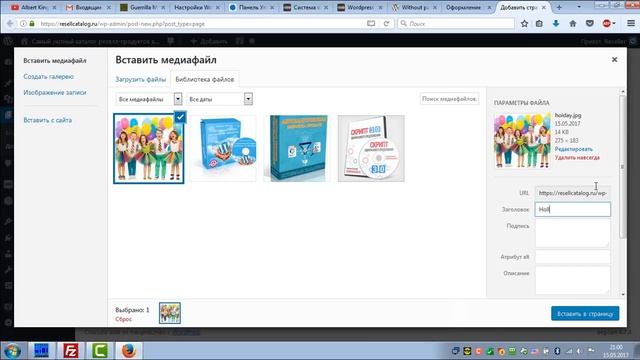
Task: Open the 'Библиотека файлов' tab
Action: tap(204, 79)
